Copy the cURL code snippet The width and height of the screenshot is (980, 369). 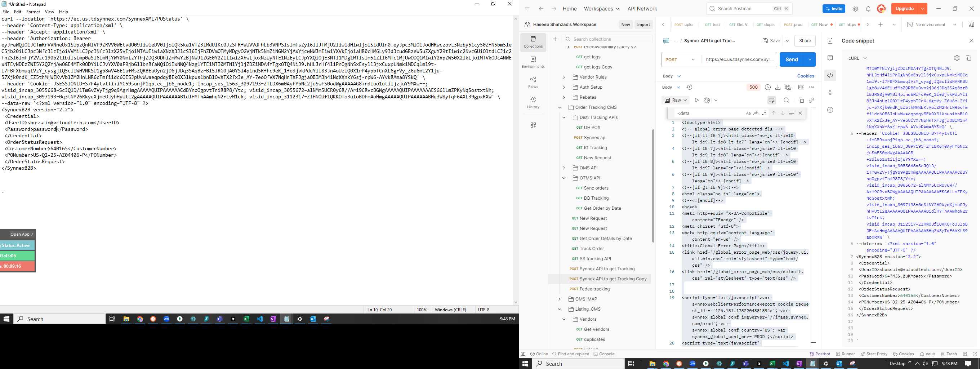968,58
